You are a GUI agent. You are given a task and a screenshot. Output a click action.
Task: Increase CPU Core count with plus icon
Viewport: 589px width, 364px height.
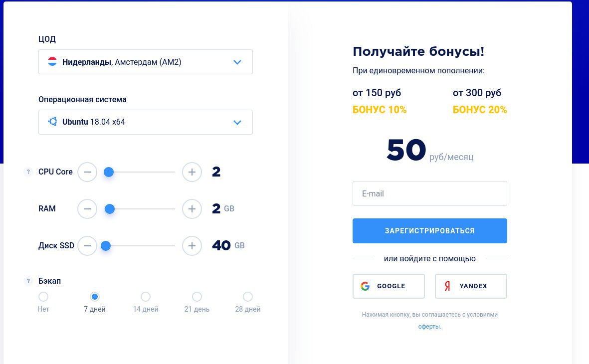(192, 172)
